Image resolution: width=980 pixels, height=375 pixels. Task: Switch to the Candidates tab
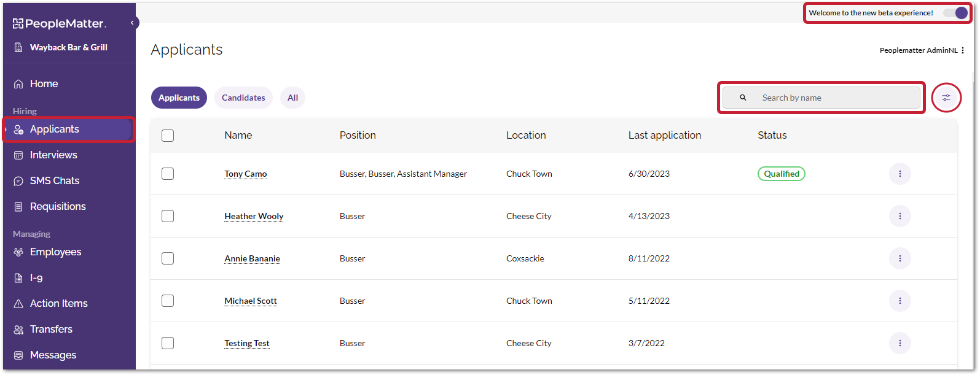(x=243, y=98)
